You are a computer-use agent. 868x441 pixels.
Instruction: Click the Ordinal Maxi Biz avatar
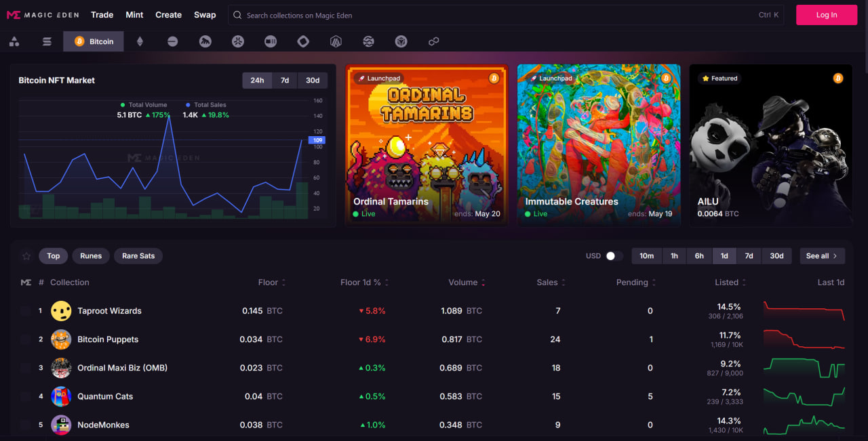point(61,368)
